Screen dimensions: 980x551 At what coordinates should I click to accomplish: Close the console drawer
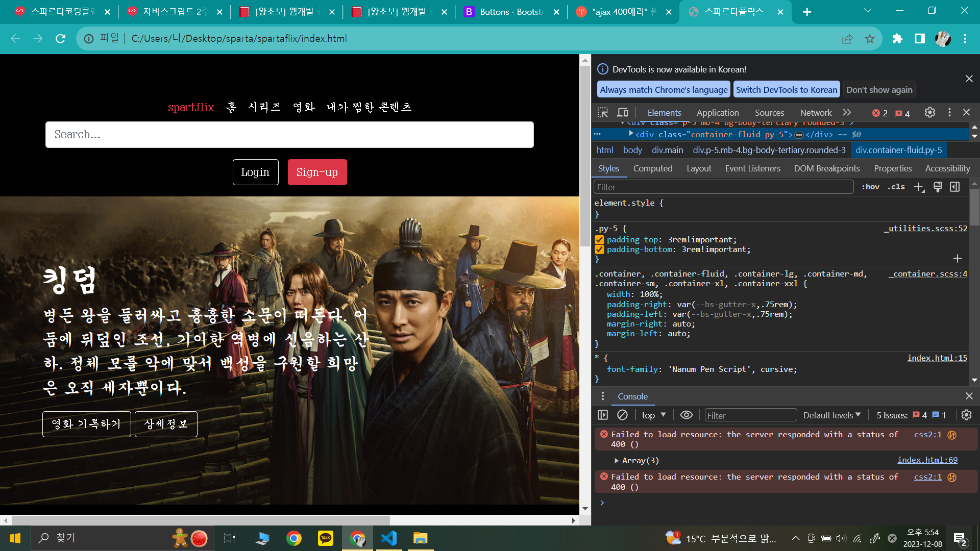[969, 396]
